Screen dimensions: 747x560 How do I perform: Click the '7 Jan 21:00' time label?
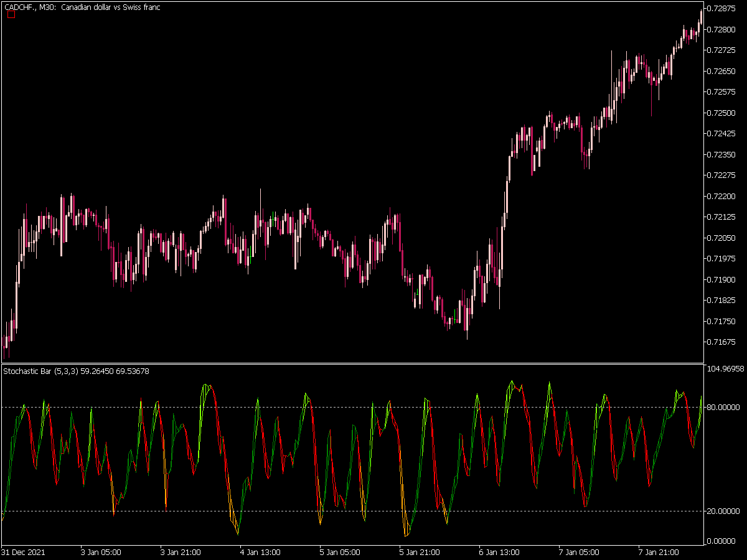(x=659, y=552)
